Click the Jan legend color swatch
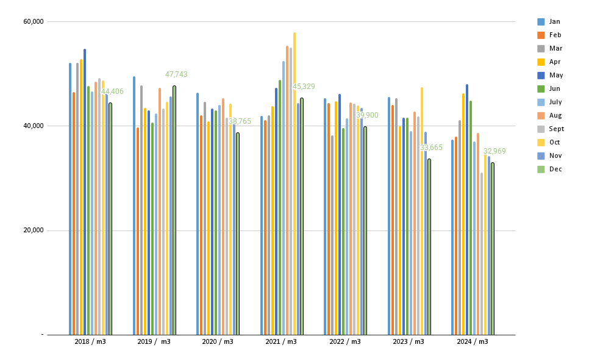 pos(541,22)
